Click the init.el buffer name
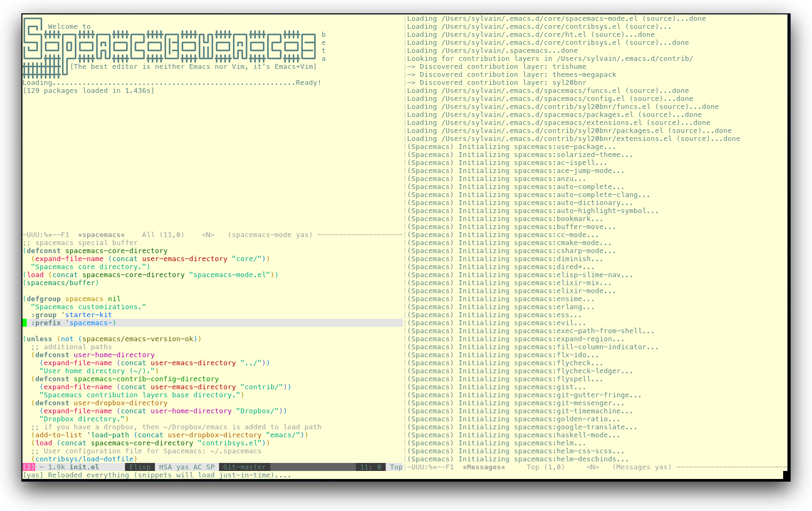 pos(84,467)
